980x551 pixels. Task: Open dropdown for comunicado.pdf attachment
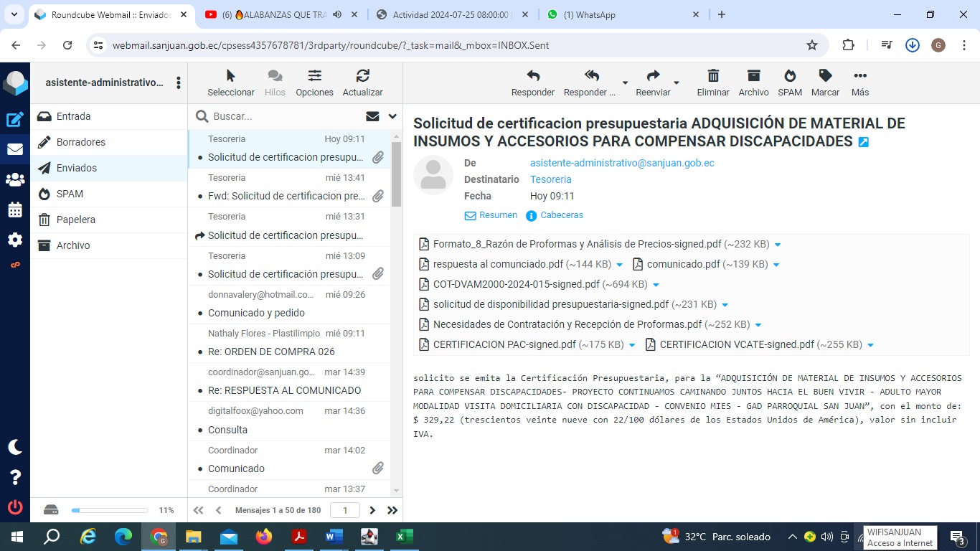coord(776,265)
